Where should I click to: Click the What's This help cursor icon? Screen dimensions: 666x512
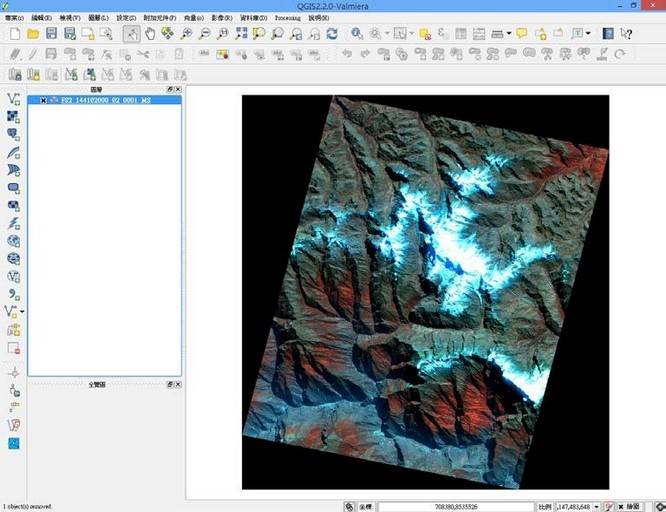626,34
